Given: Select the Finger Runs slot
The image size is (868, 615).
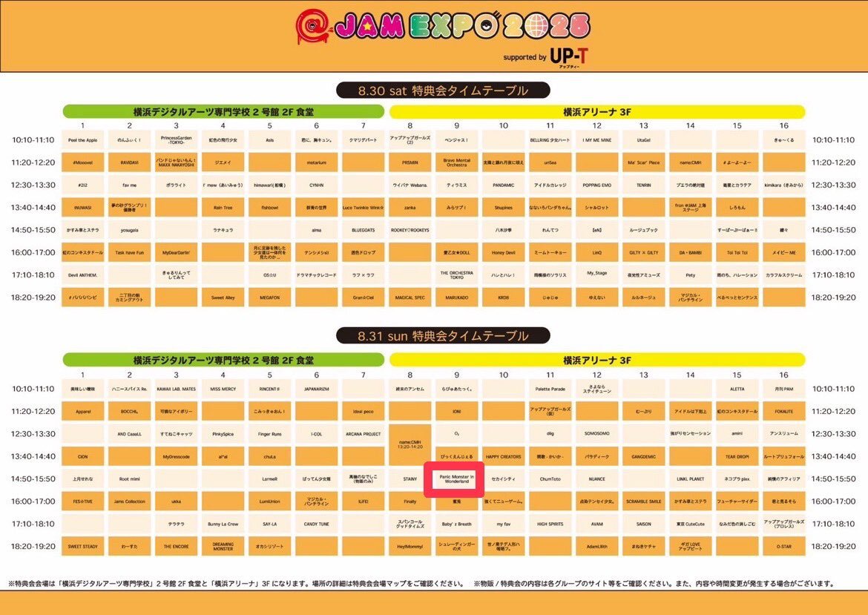Looking at the screenshot, I should 269,434.
